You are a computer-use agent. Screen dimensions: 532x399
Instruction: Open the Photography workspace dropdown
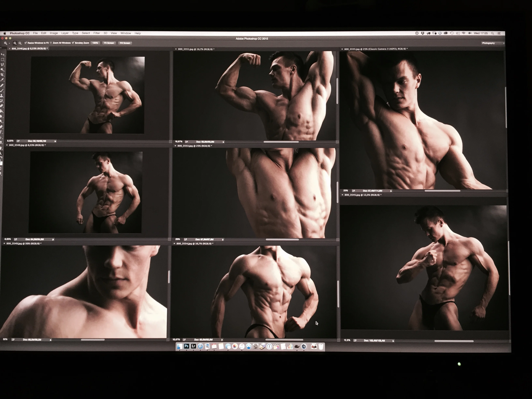493,43
